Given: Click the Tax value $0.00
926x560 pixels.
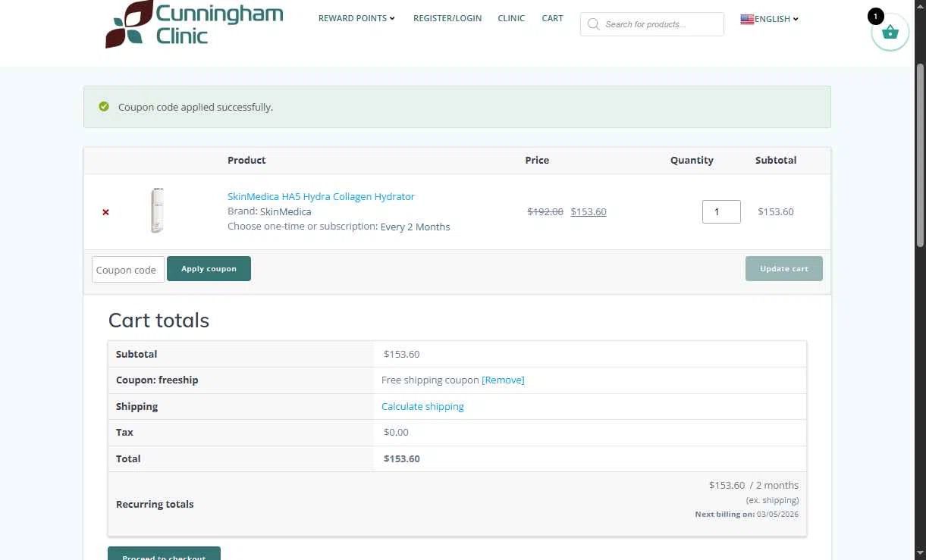Looking at the screenshot, I should tap(396, 432).
